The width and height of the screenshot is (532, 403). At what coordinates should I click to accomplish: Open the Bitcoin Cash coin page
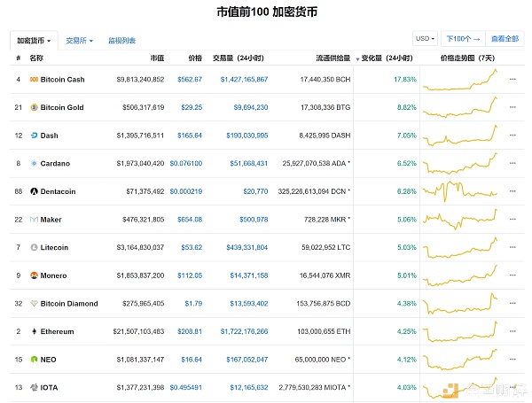click(62, 80)
